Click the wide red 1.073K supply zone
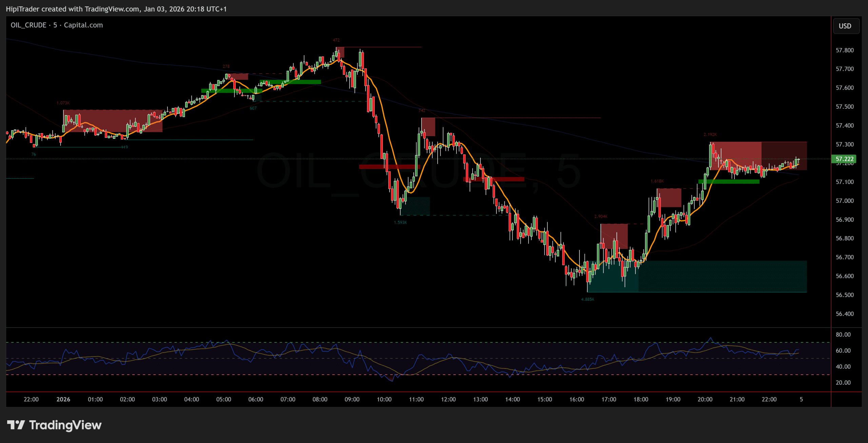 tap(113, 120)
